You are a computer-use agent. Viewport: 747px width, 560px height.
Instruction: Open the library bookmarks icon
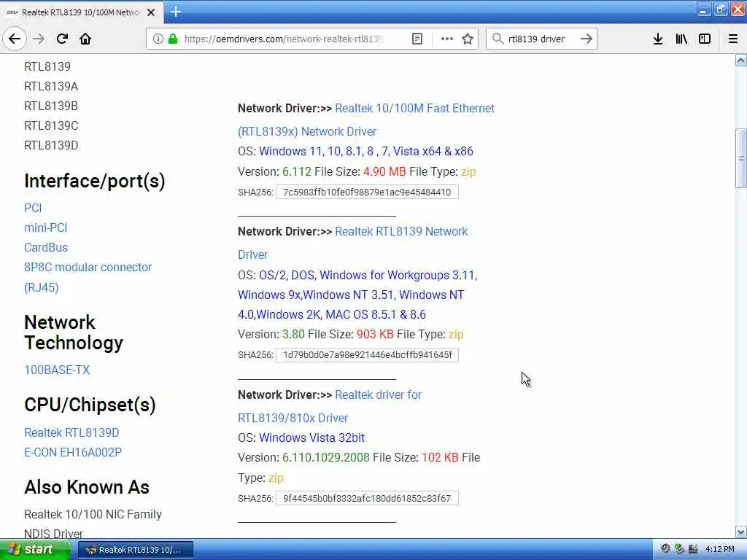681,39
